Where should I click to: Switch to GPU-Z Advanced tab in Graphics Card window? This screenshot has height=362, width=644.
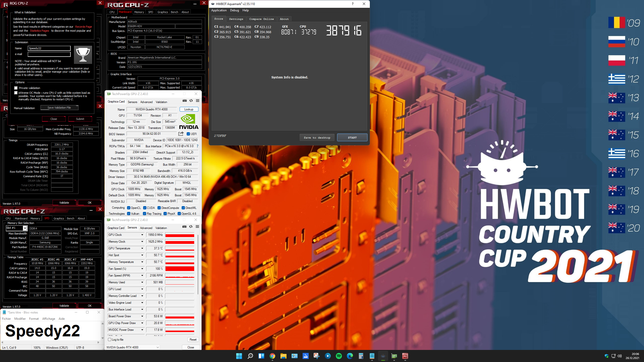pos(146,102)
